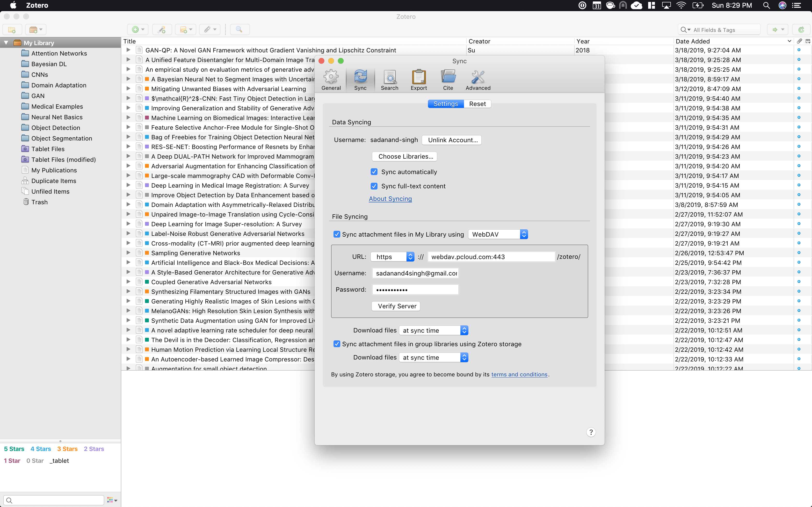Click the tag filter icon bottom toolbar
The image size is (812, 507).
click(110, 500)
